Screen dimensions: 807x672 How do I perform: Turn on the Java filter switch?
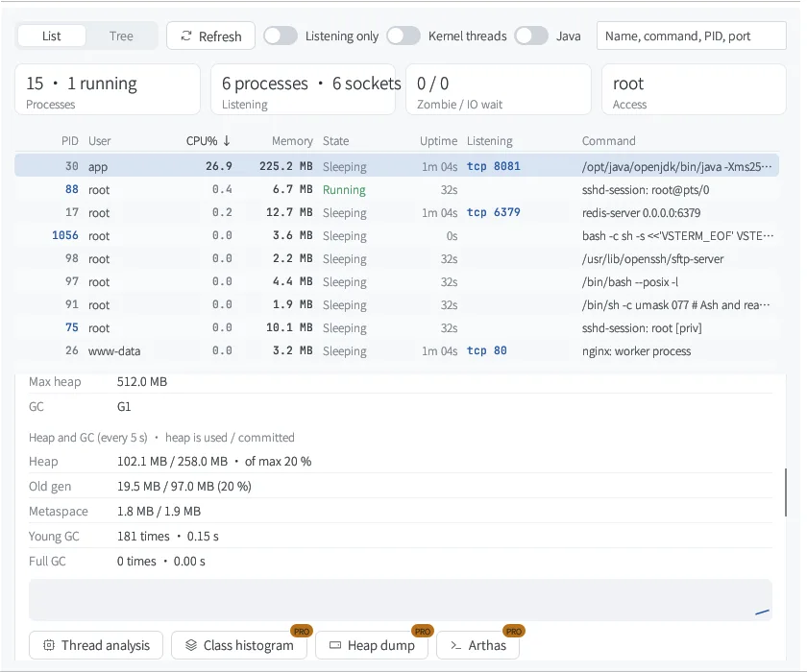click(x=531, y=36)
